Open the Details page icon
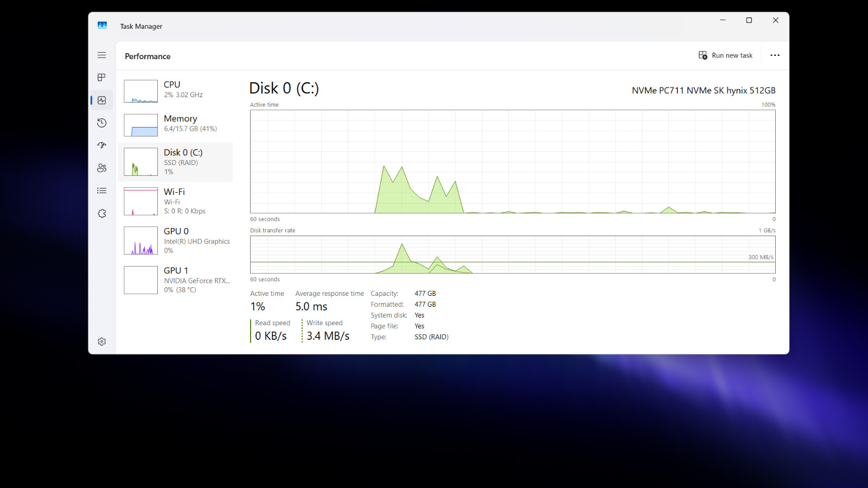The width and height of the screenshot is (868, 488). 101,191
